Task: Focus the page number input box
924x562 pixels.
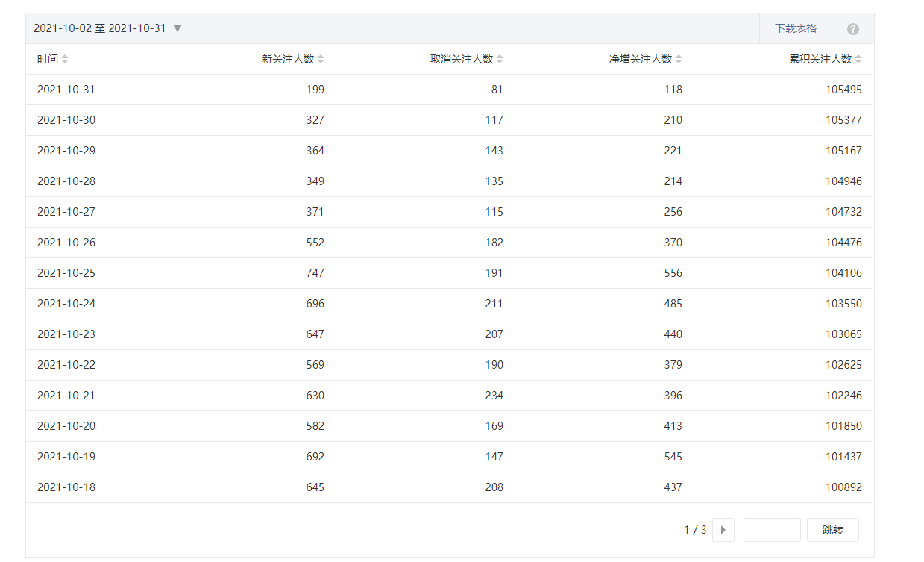Action: point(772,530)
